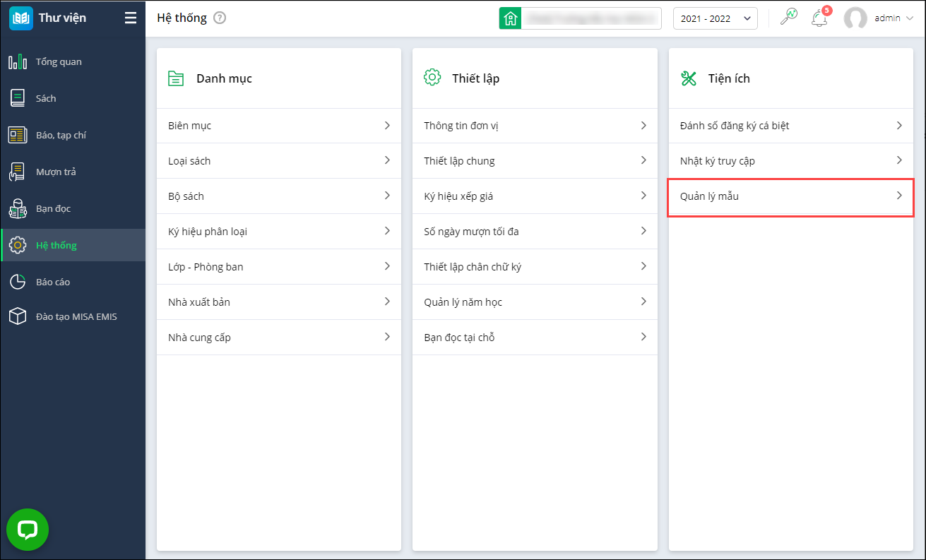The image size is (926, 560).
Task: Click the Thư viện book logo
Action: point(21,18)
